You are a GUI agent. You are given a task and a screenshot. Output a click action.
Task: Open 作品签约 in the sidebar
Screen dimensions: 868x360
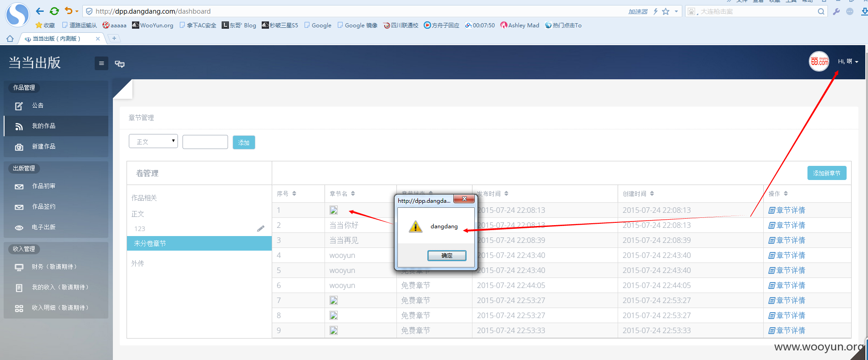(56, 206)
